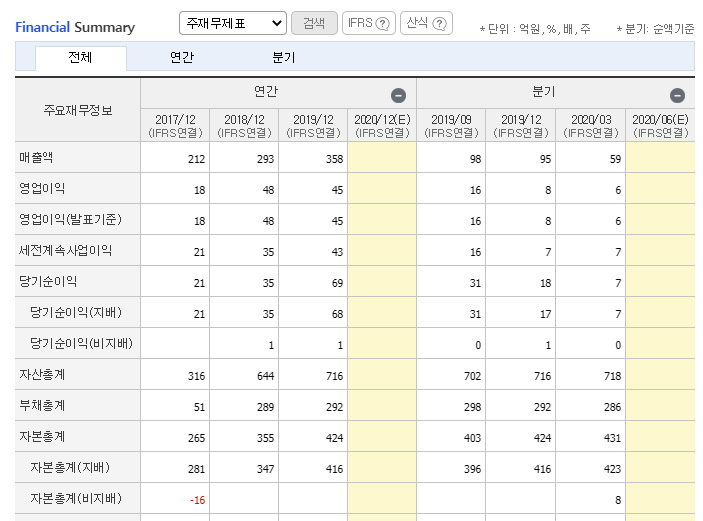Collapse the 분기 columns with minus icon
This screenshot has height=521, width=703.
[677, 96]
